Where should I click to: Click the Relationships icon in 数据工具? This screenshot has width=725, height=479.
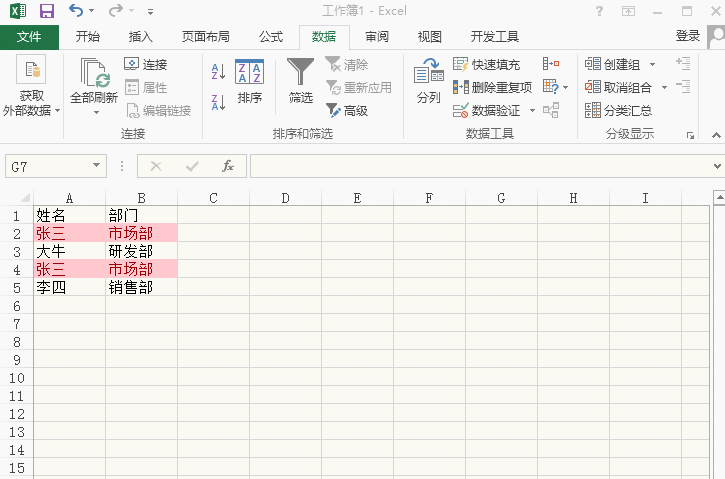[x=551, y=110]
